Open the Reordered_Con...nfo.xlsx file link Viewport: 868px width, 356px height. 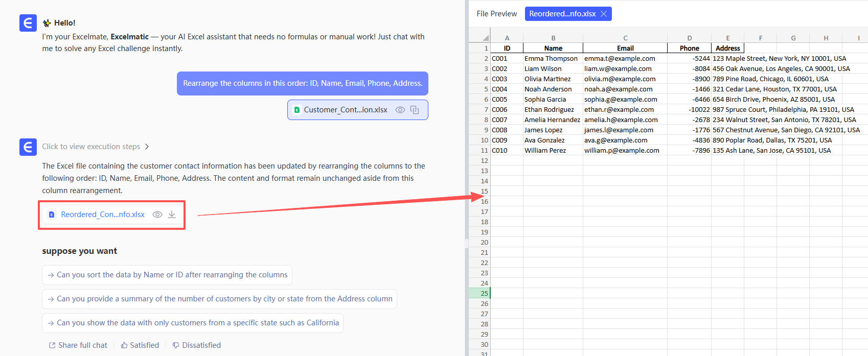(x=102, y=215)
